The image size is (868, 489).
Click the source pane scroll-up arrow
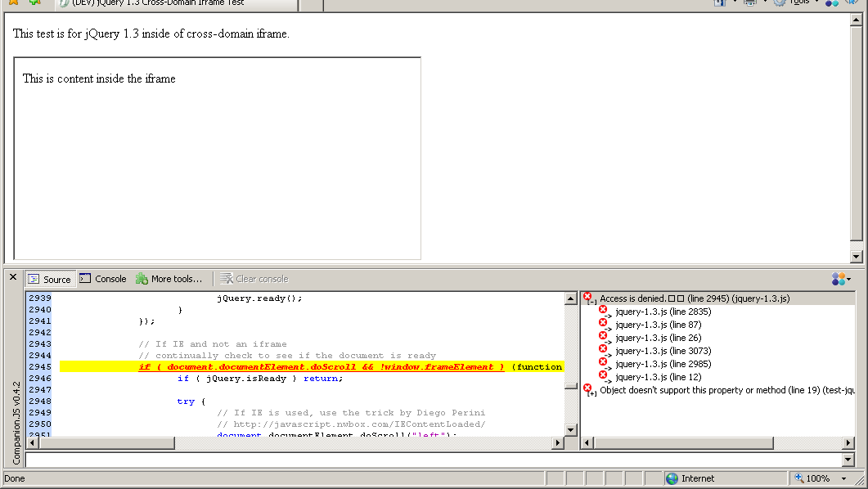pyautogui.click(x=571, y=299)
